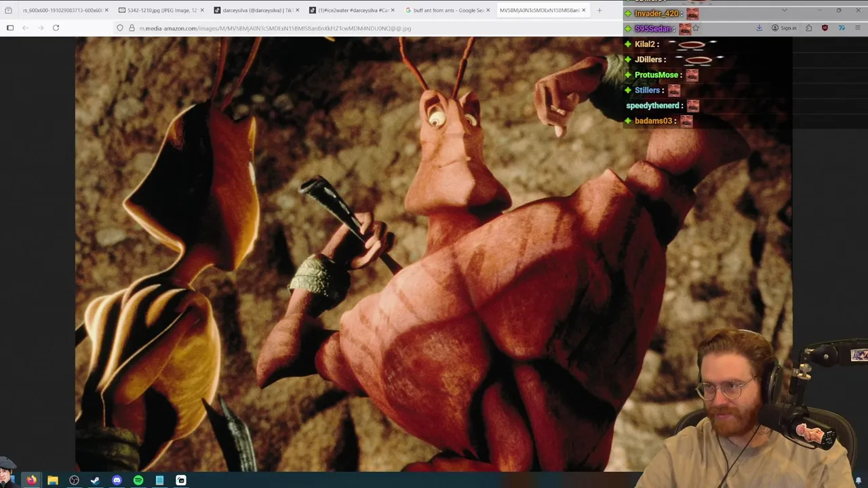Screen dimensions: 868x488
Task: Open the white bot-face app in taskbar
Action: pyautogui.click(x=181, y=480)
